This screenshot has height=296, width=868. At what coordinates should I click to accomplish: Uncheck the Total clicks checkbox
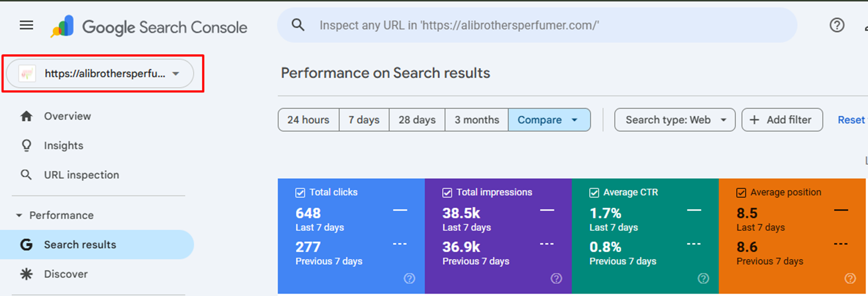[300, 193]
